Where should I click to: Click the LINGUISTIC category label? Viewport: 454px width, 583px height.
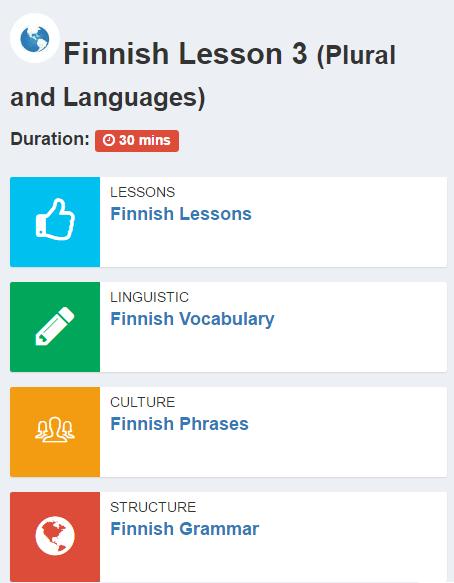click(x=149, y=297)
